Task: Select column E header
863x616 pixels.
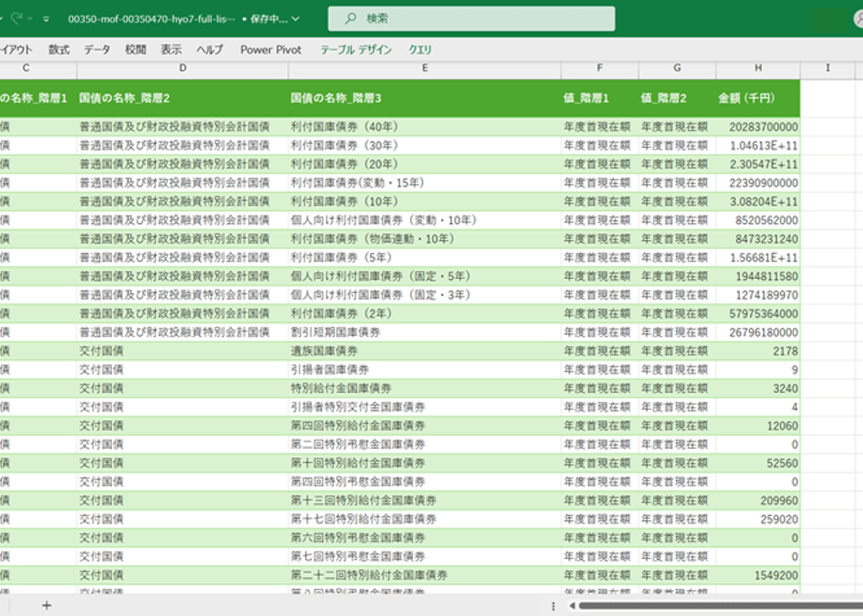Action: 424,68
